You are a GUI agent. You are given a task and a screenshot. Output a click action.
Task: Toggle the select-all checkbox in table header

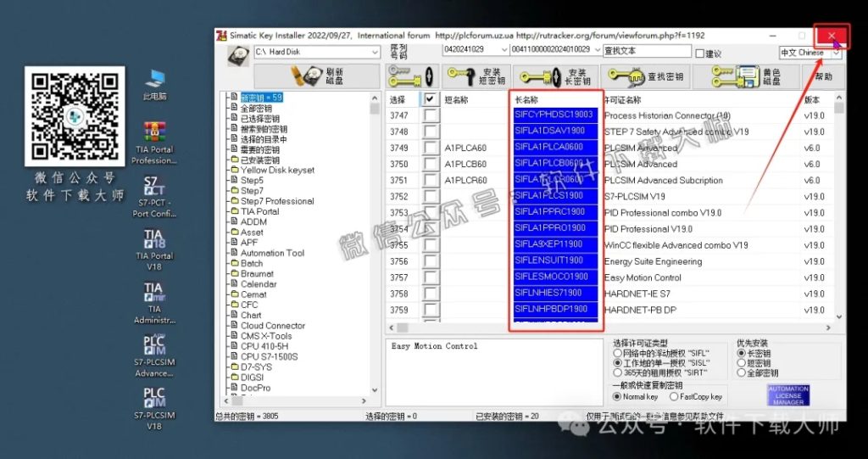(430, 100)
